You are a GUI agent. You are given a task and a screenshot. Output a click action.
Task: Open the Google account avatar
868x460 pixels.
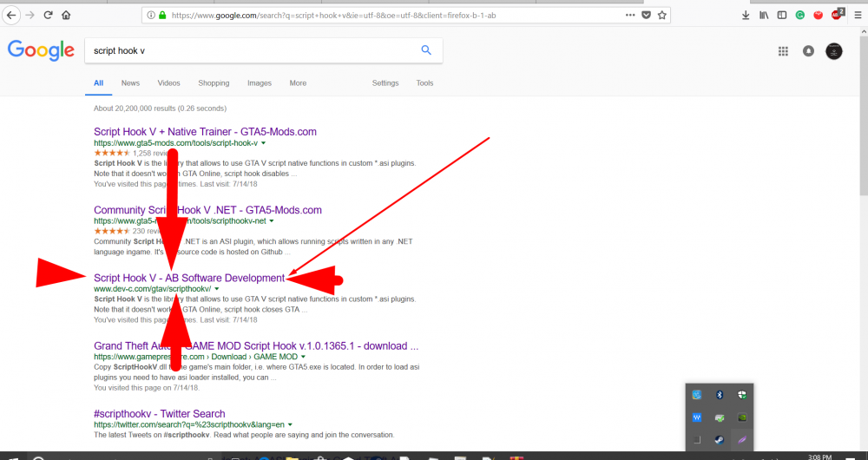(x=833, y=51)
